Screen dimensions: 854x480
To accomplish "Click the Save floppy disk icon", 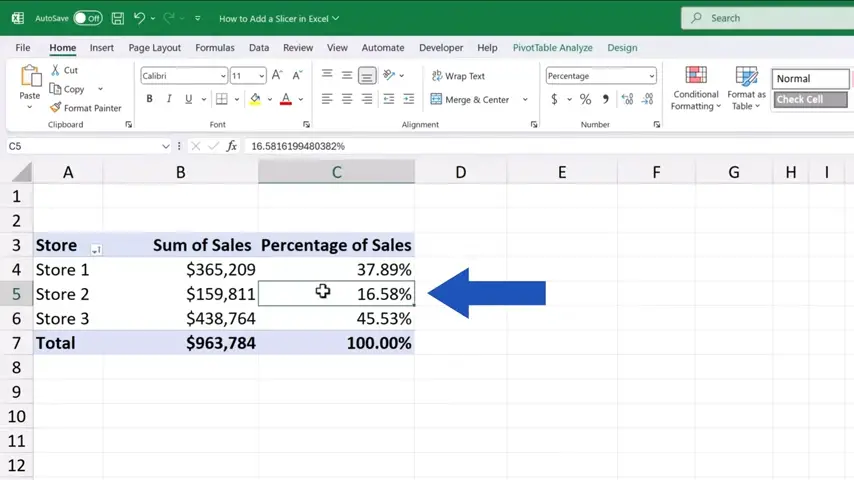I will tap(118, 18).
